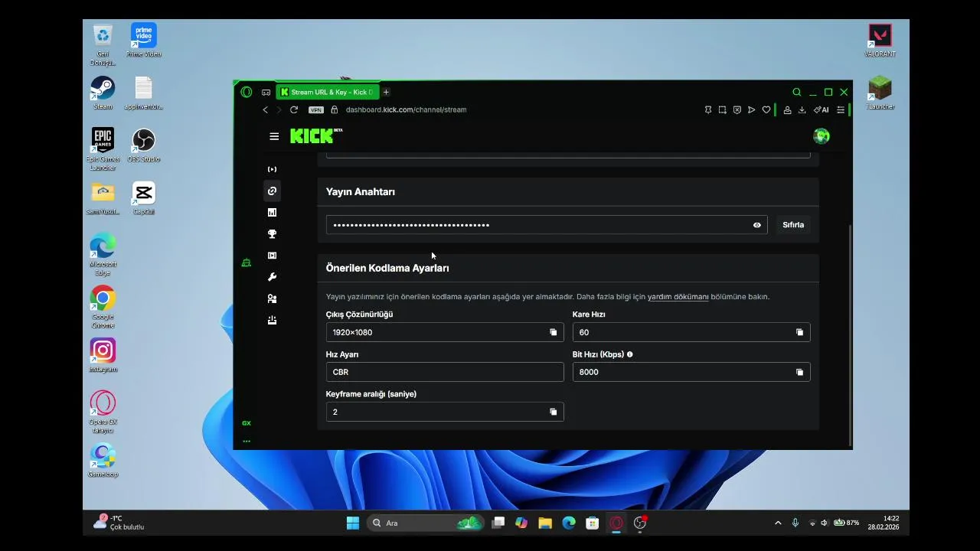Open Task View on taskbar
Viewport: 980px width, 551px height.
498,523
